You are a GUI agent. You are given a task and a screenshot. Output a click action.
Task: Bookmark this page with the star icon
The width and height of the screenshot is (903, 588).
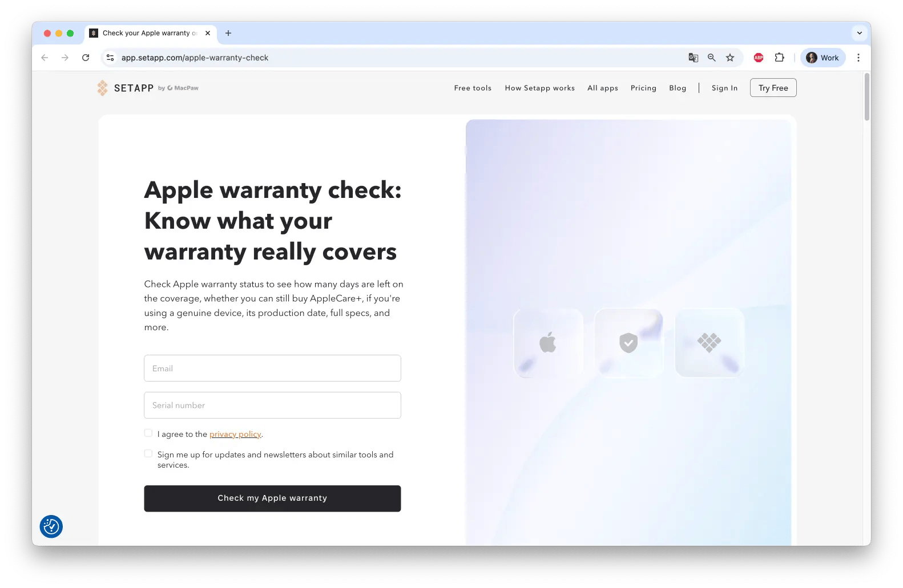(x=730, y=58)
